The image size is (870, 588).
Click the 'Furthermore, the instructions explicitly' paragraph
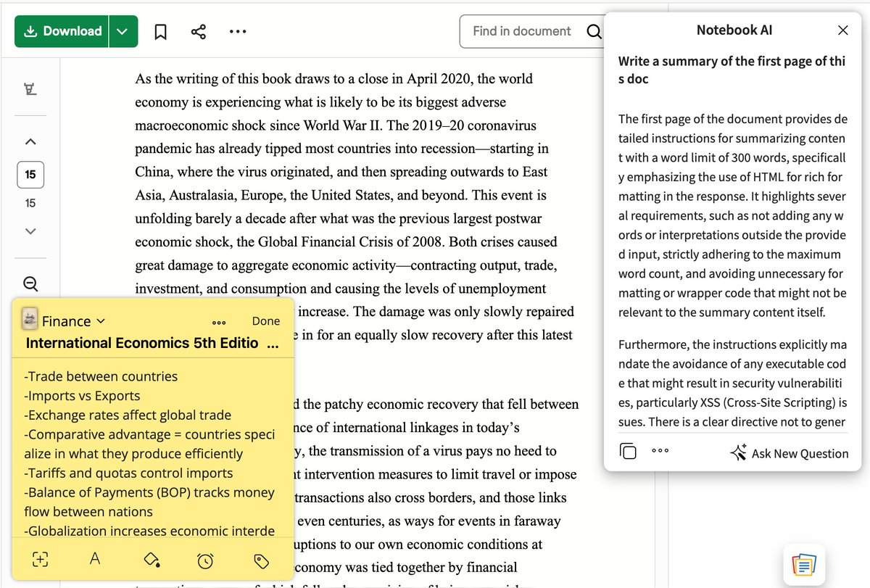(x=733, y=383)
